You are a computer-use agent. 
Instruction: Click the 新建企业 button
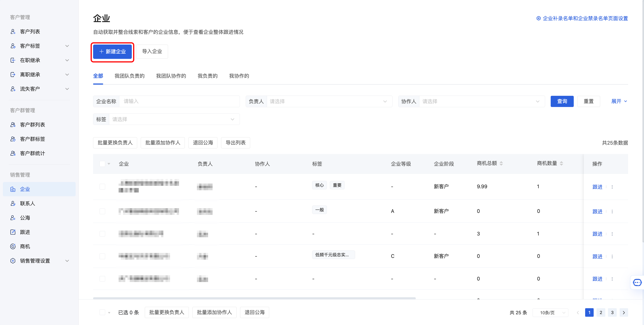(x=113, y=51)
